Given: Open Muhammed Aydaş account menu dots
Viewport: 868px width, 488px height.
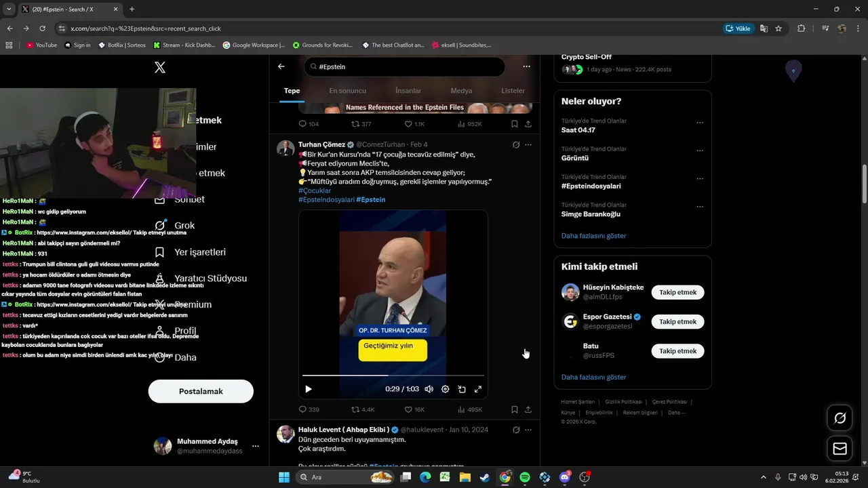Looking at the screenshot, I should 256,446.
